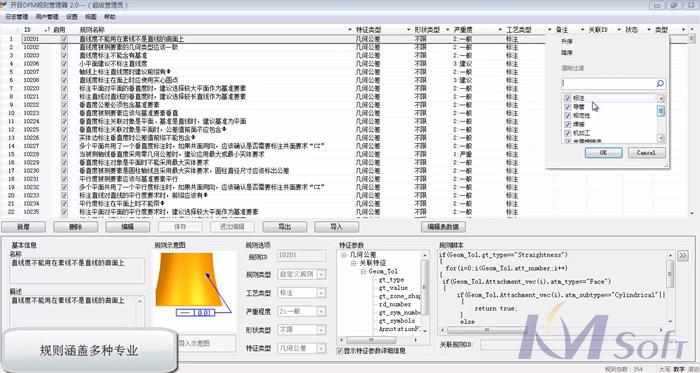The image size is (700, 373).
Task: Click the 删除 button
Action: pos(75,227)
